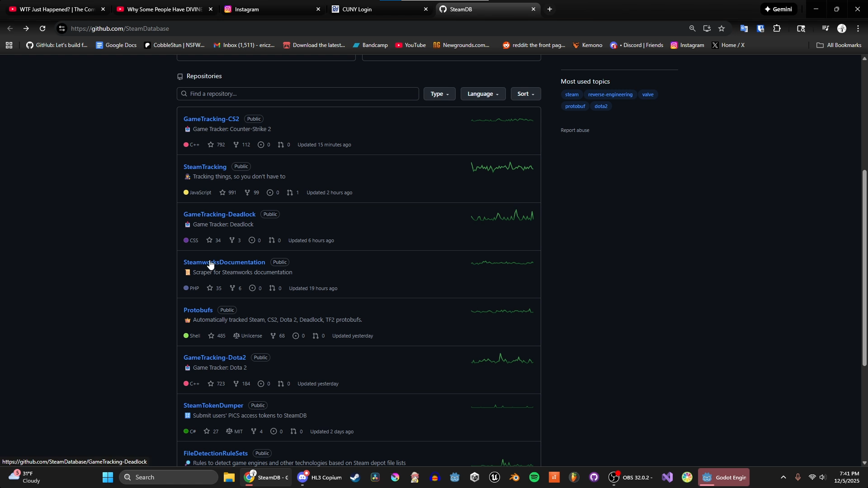868x488 pixels.
Task: Switch to the Instagram browser tab
Action: point(273,9)
